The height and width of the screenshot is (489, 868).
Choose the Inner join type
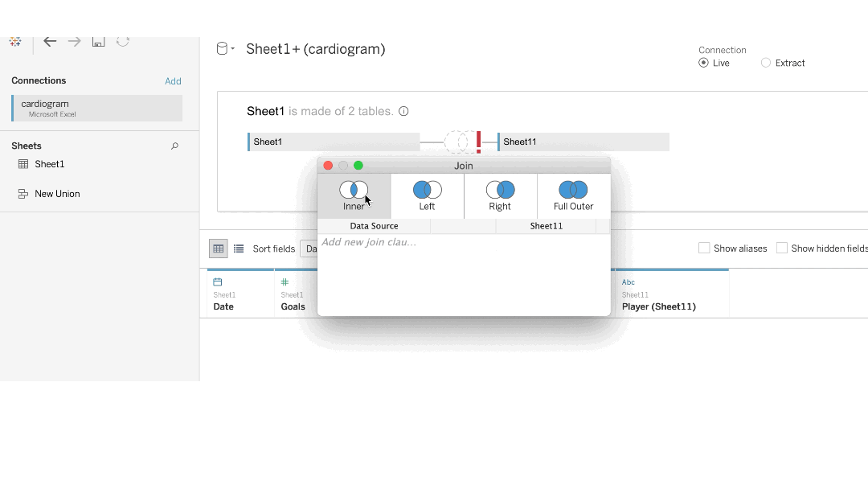354,196
